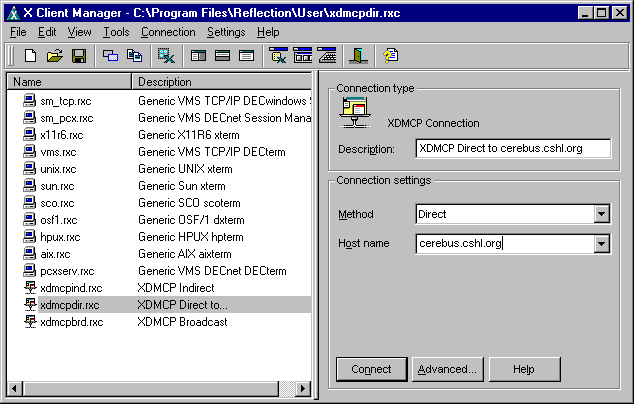Click the Open folder toolbar icon

55,56
